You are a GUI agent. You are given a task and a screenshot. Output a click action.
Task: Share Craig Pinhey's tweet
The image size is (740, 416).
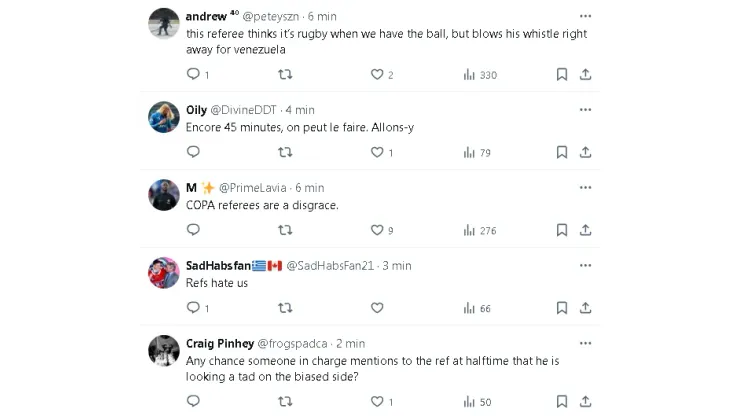pyautogui.click(x=586, y=401)
